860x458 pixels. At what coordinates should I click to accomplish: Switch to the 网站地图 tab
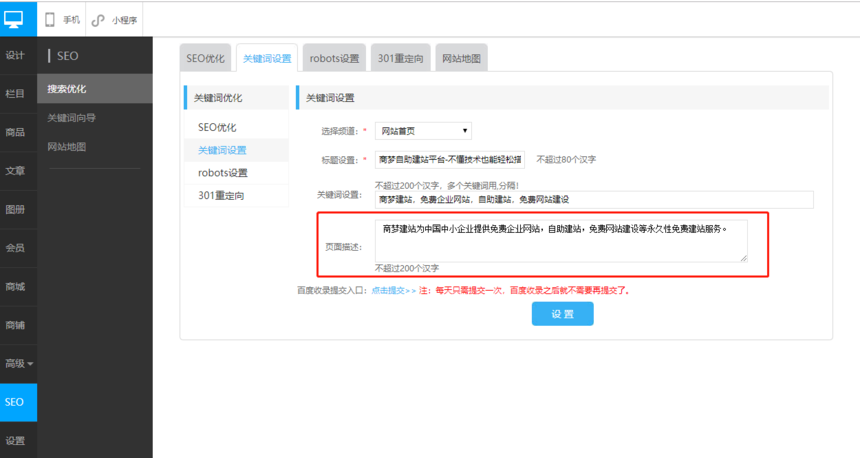pos(461,58)
